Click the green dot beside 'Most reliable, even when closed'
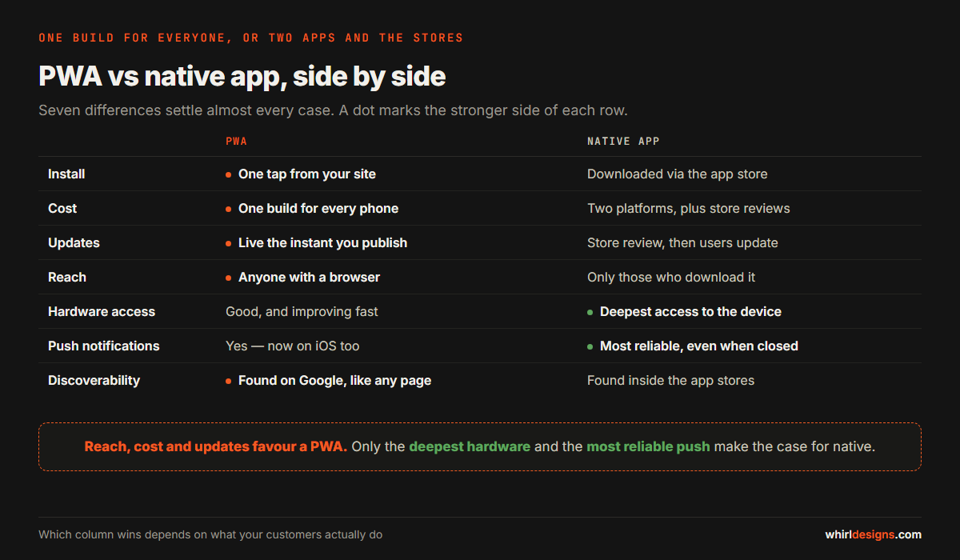This screenshot has width=960, height=560. [590, 346]
